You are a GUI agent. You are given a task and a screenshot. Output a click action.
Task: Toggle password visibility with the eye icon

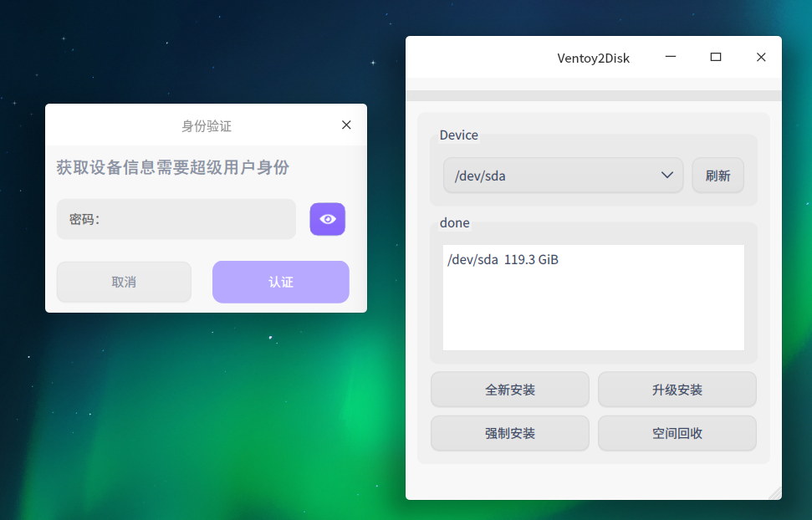point(327,219)
